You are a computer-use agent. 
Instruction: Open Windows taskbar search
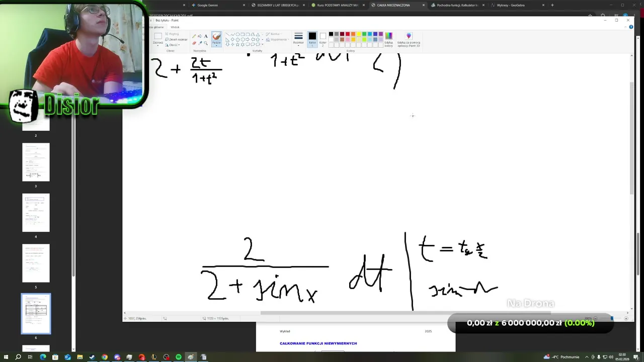tap(18, 357)
